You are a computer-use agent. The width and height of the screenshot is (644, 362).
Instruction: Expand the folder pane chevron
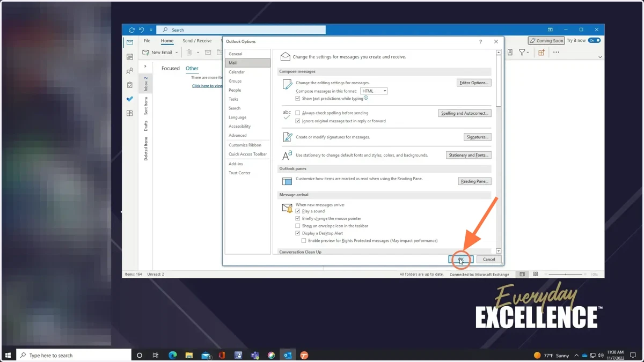pyautogui.click(x=145, y=67)
